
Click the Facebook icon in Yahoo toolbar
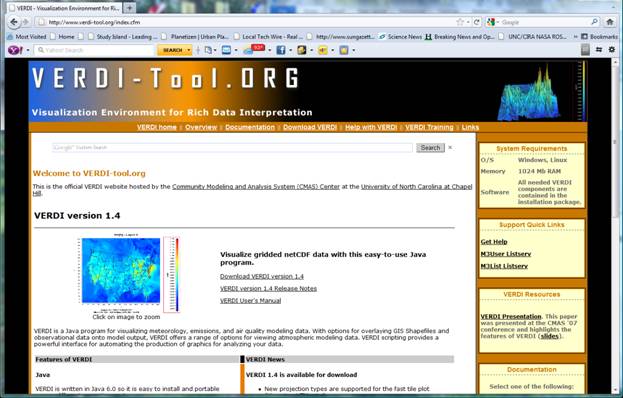click(x=281, y=50)
